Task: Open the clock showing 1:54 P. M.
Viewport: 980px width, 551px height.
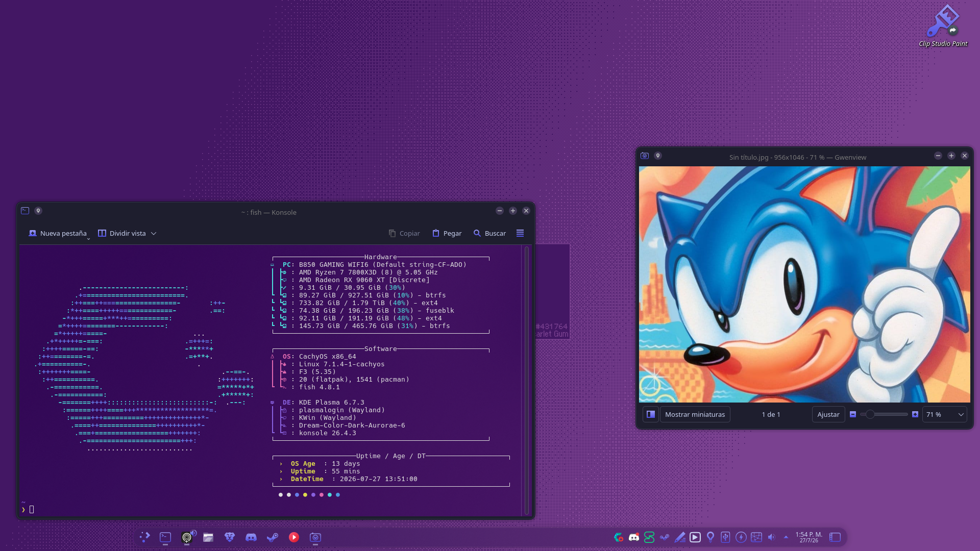Action: click(809, 537)
